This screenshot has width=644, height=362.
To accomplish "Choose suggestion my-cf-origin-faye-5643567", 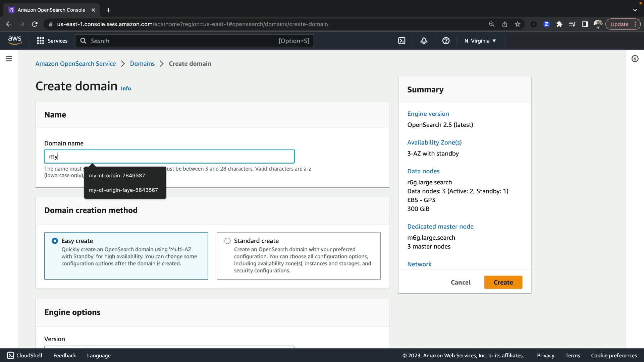I will click(123, 190).
